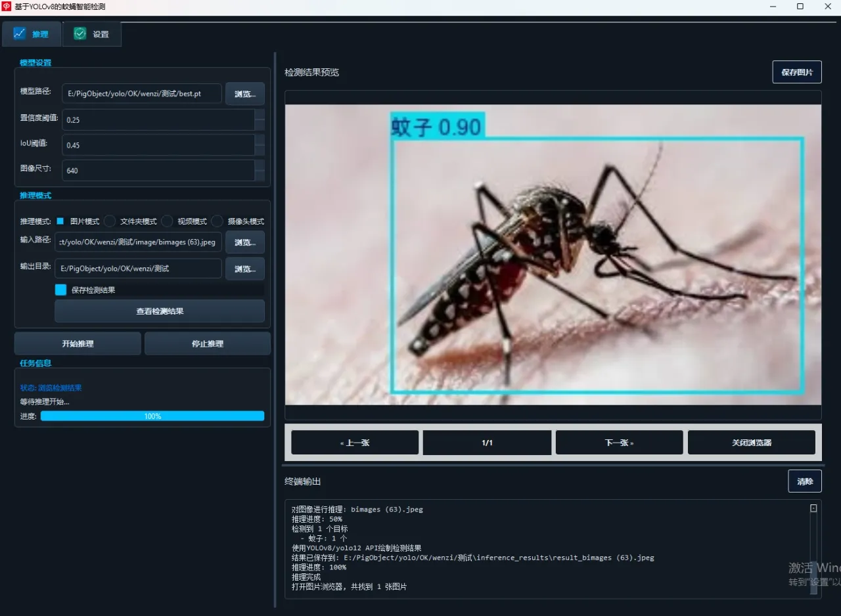The height and width of the screenshot is (616, 841).
Task: Click the chart icon on 推理 tab
Action: [x=19, y=33]
